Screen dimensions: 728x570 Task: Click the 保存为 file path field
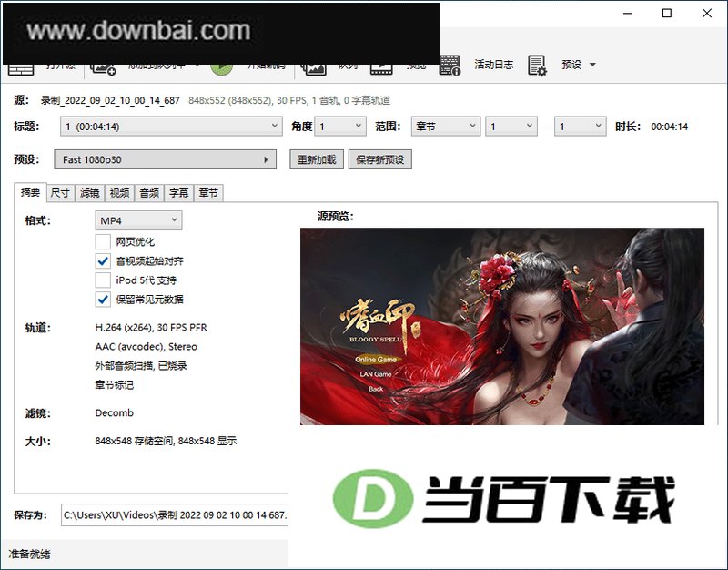(x=175, y=514)
